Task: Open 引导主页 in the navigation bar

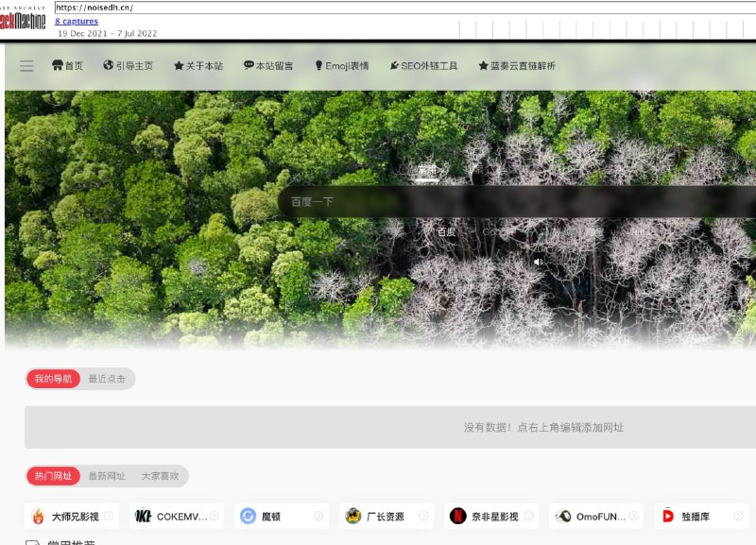Action: 129,65
